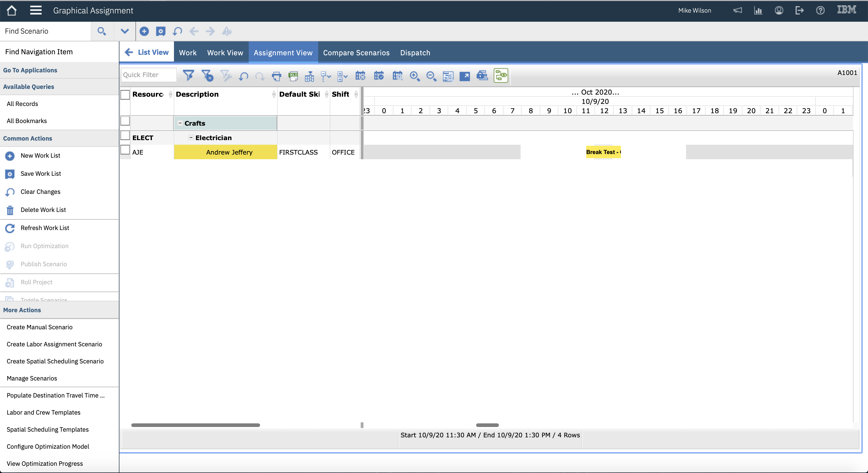Viewport: 868px width, 473px height.
Task: Check the checkbox on the AJE row
Action: (125, 151)
